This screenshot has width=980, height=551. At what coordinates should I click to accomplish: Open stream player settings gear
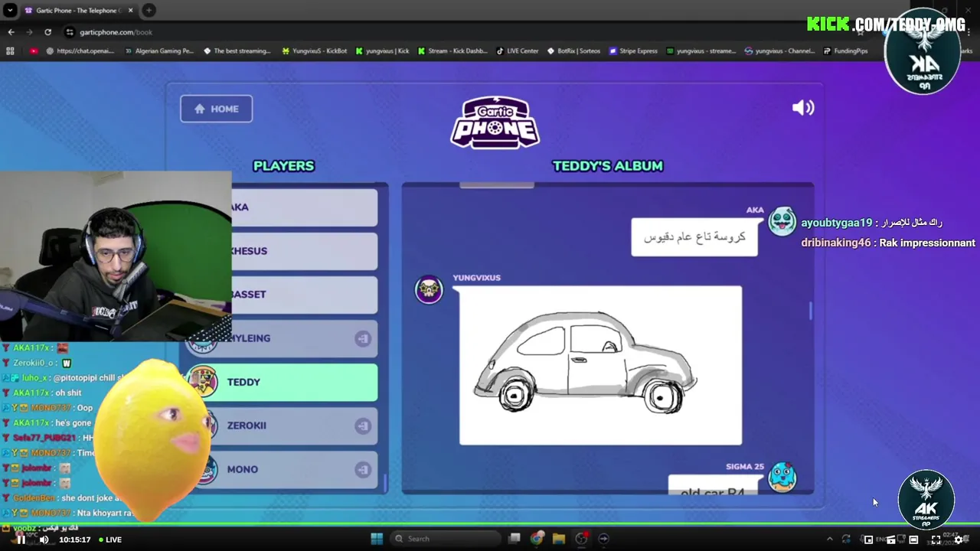(x=958, y=540)
